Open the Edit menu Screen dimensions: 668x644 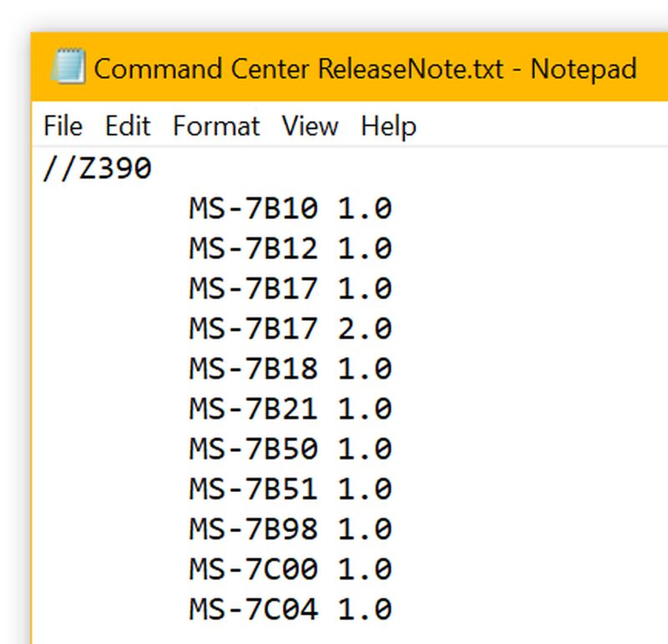click(x=128, y=126)
